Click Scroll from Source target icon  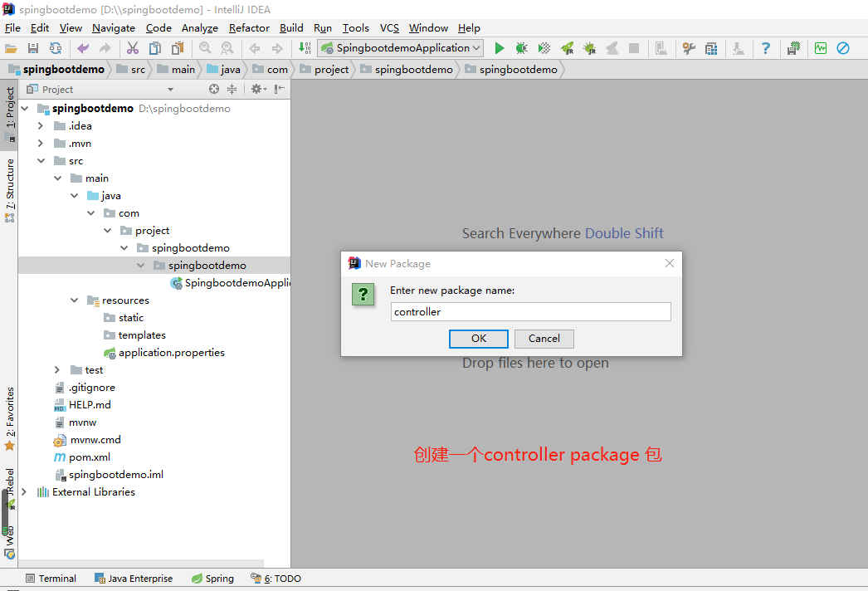coord(213,89)
